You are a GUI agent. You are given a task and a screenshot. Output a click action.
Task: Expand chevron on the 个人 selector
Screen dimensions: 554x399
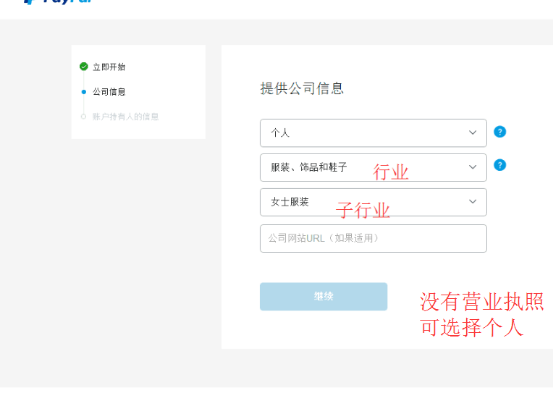[x=472, y=133]
